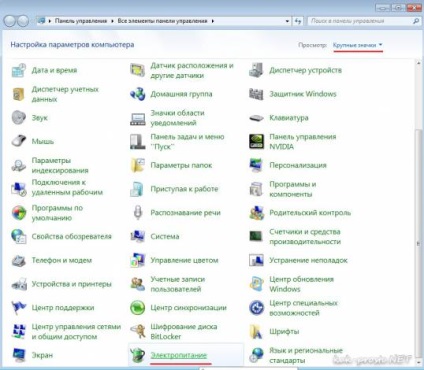Viewport: 424px width, 370px height.
Task: Click the Диспетчер устройств icon
Action: [x=256, y=70]
